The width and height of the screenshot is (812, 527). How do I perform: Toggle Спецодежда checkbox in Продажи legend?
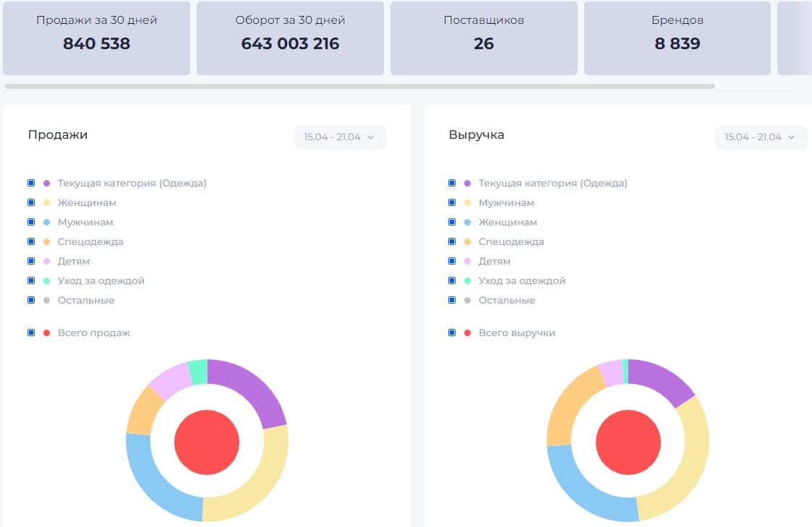point(31,241)
